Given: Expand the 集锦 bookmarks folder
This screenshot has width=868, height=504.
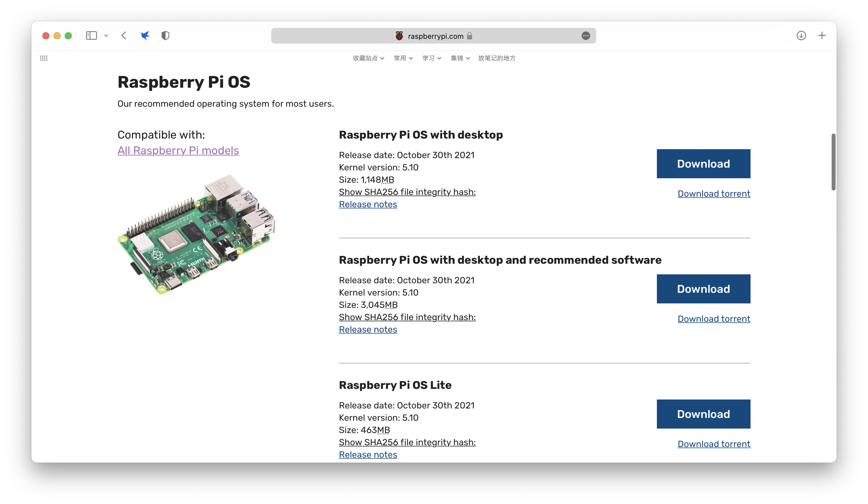Looking at the screenshot, I should [x=460, y=58].
